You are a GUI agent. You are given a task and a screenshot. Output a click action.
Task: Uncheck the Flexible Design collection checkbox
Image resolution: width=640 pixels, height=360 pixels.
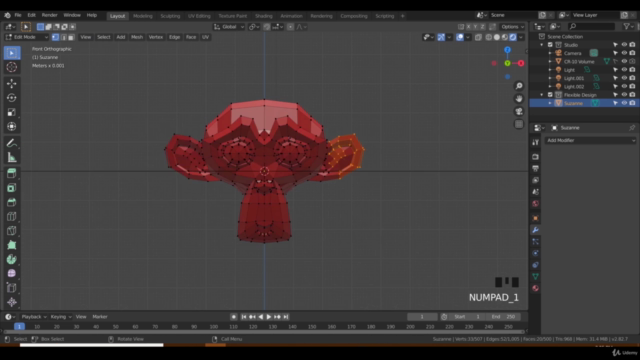point(550,95)
